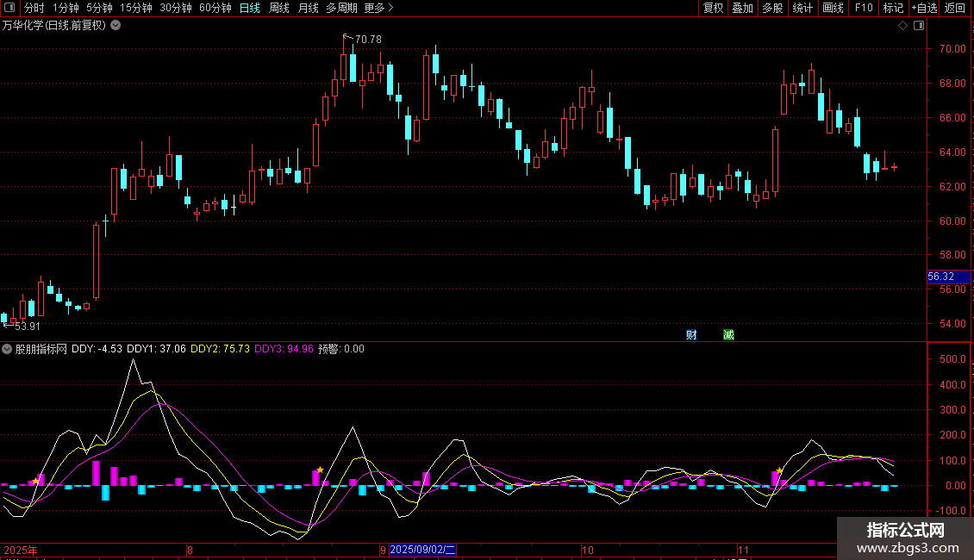The height and width of the screenshot is (560, 974).
Task: Open the 万华化学 chart title dropdown
Action: coord(116,26)
